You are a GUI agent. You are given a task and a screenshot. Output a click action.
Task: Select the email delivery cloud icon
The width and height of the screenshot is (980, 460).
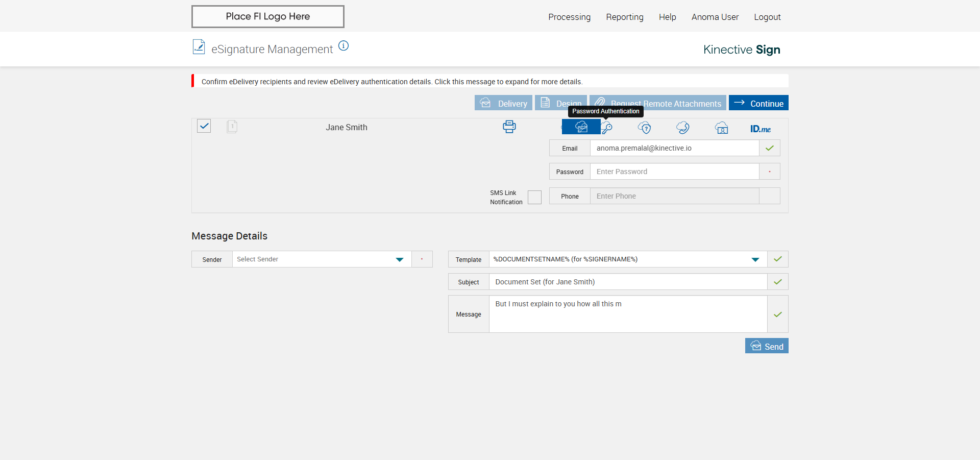[581, 127]
